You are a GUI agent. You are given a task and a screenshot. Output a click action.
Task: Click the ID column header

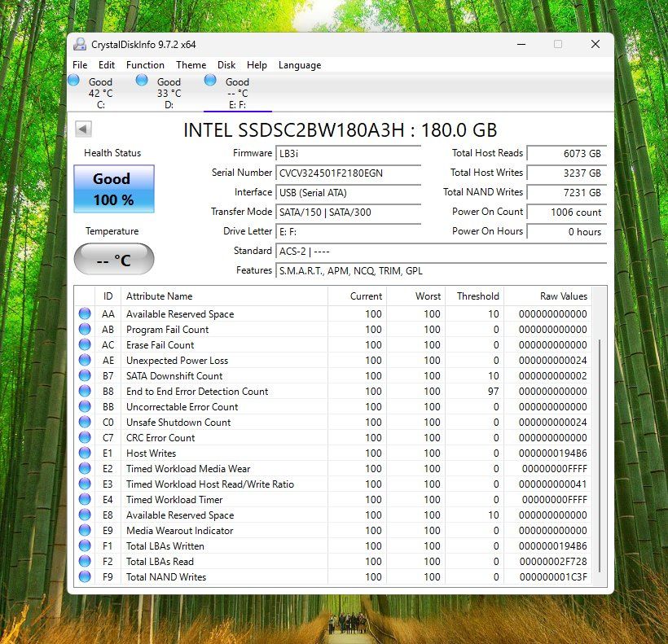[x=108, y=296]
